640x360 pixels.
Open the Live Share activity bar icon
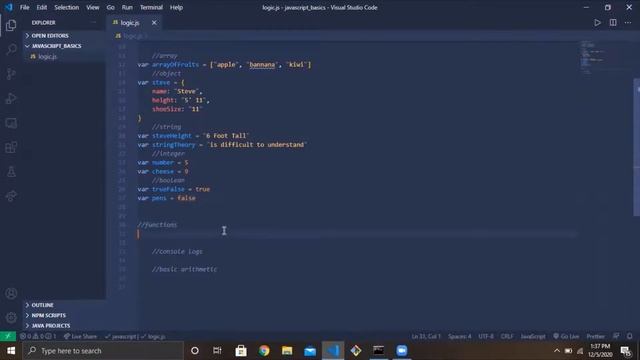(11, 196)
